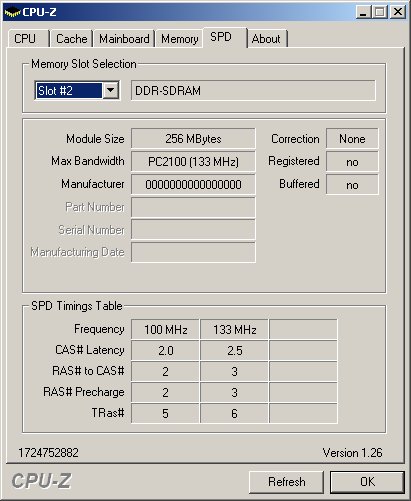Image resolution: width=411 pixels, height=501 pixels.
Task: Click the Refresh button
Action: 287,482
